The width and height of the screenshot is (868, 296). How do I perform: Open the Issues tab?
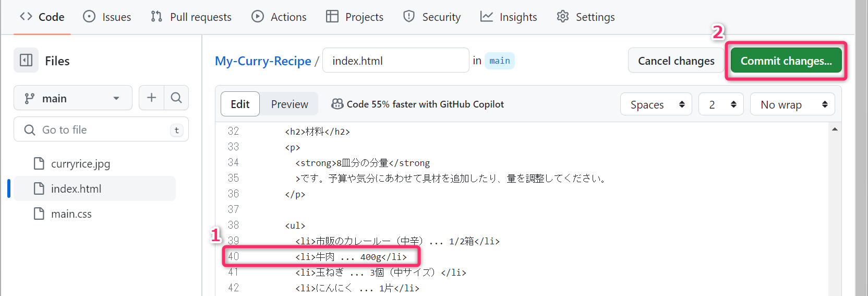[107, 17]
